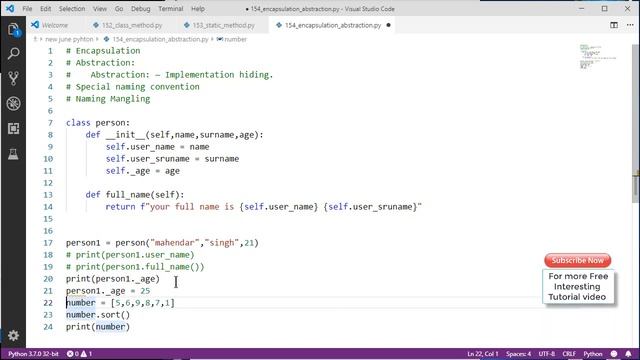
Task: Select Python 3.7.0 32-bit interpreter in status bar
Action: [33, 354]
